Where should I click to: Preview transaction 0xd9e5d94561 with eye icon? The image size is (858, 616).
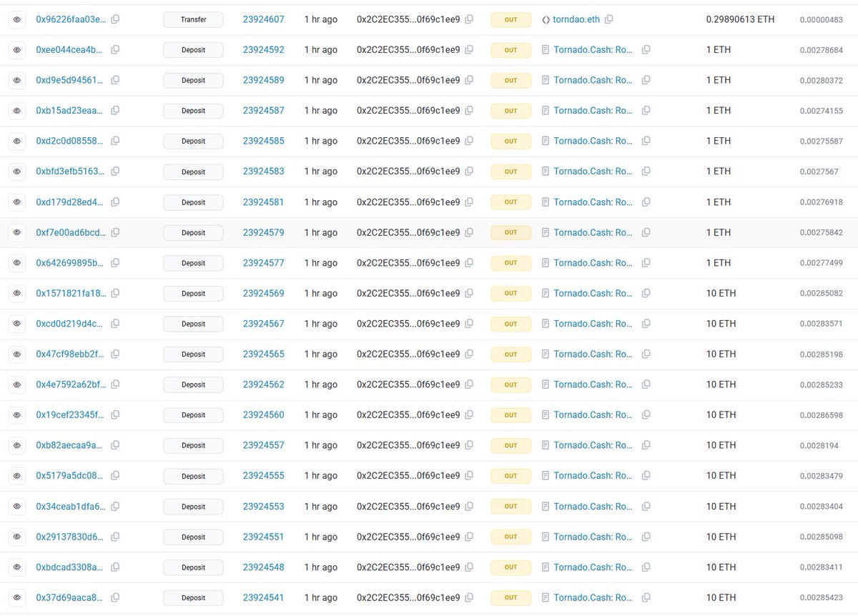[x=17, y=80]
